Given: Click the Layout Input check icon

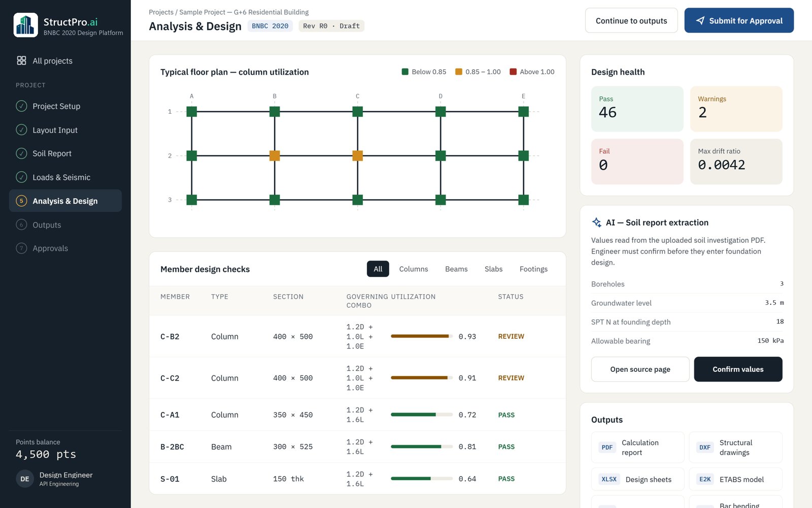Looking at the screenshot, I should click(x=21, y=130).
